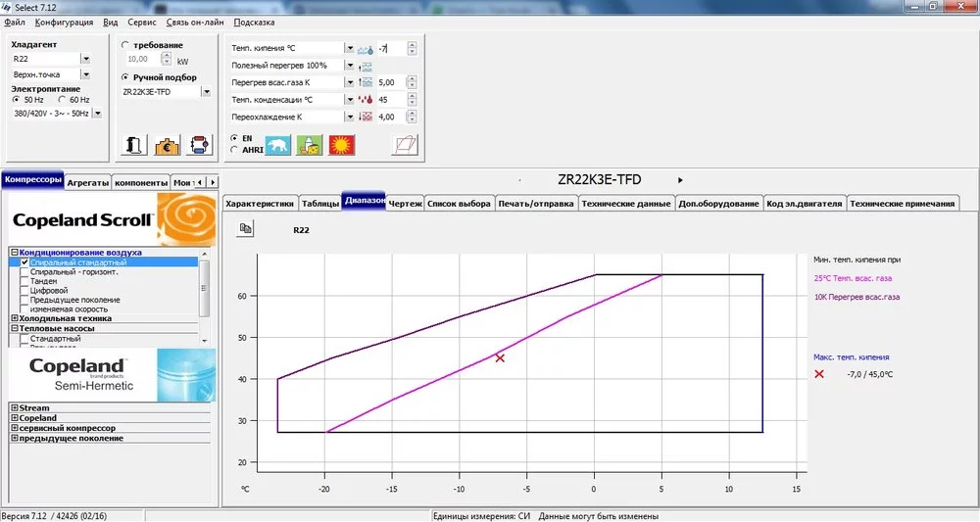Open the Конфигурация menu
This screenshot has width=980, height=522.
64,22
